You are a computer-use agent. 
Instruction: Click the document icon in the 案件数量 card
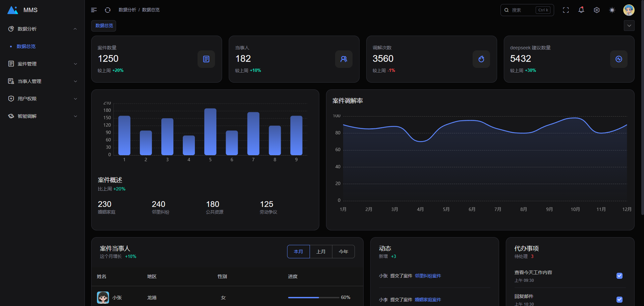click(x=206, y=59)
